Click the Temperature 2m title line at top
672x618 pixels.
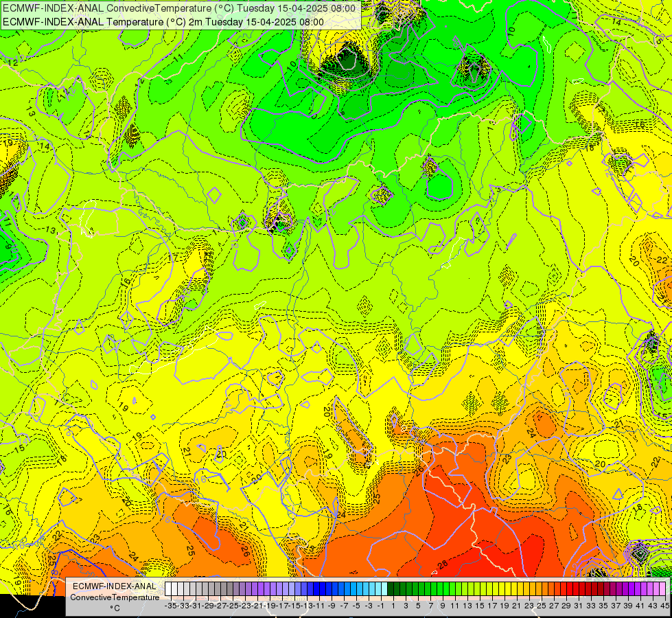163,22
